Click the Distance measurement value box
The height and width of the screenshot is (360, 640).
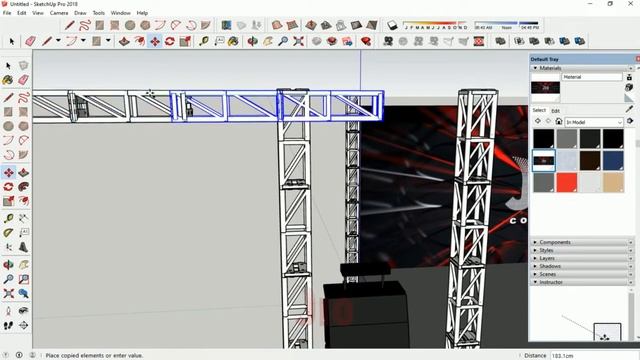coord(594,356)
